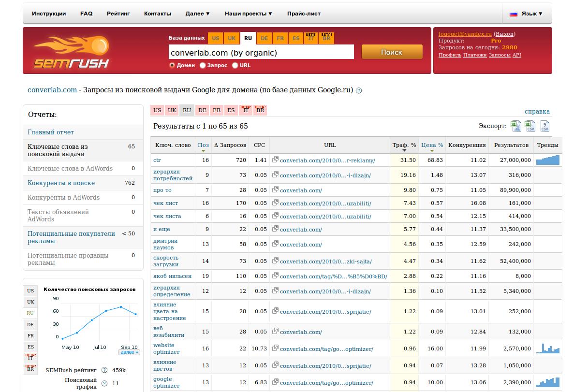Image resolution: width=588 pixels, height=392 pixels.
Task: Export results as plain CSV file
Action: (545, 126)
